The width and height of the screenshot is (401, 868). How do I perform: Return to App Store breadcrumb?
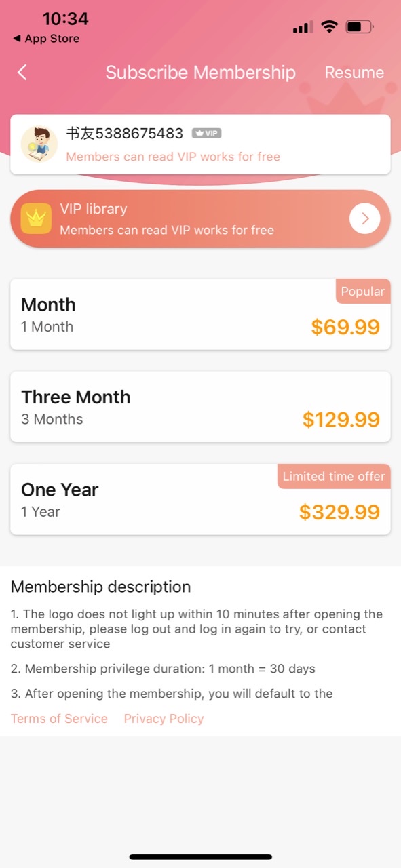click(46, 39)
